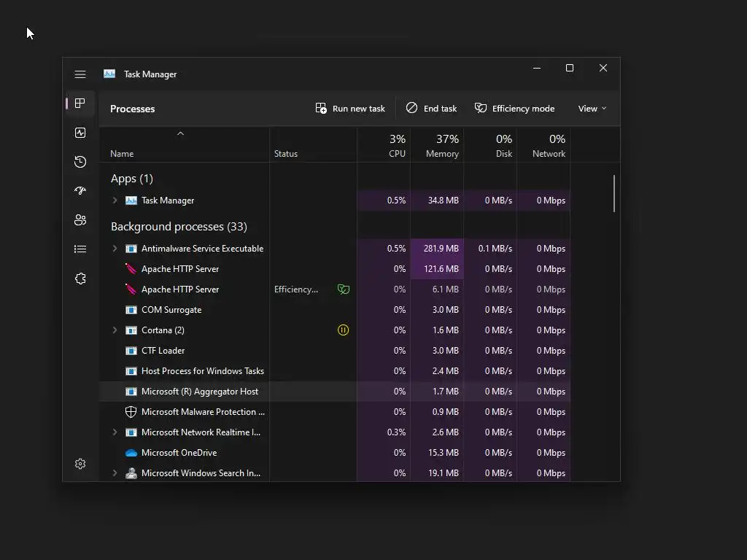Click Host Process for Windows Tasks icon
Screen dimensions: 747x560
coord(131,371)
